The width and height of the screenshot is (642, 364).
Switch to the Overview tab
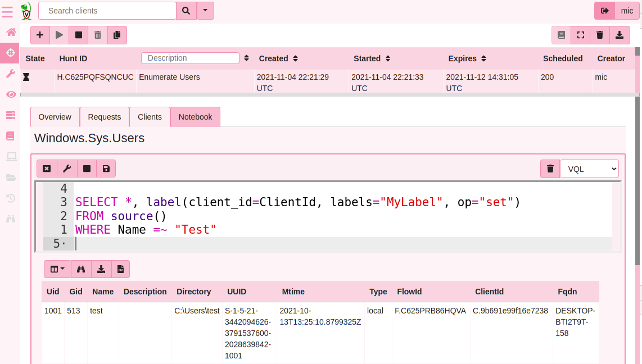pyautogui.click(x=55, y=117)
